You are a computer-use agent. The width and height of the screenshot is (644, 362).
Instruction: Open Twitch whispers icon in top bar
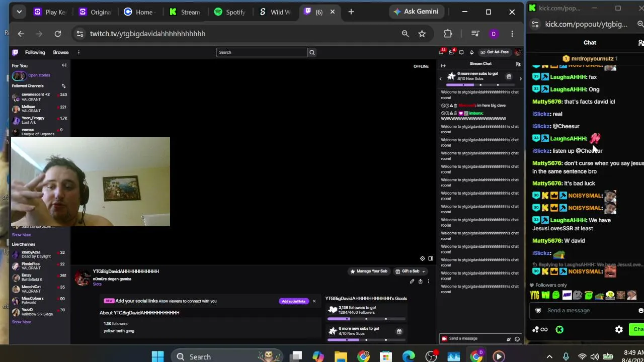(x=461, y=52)
